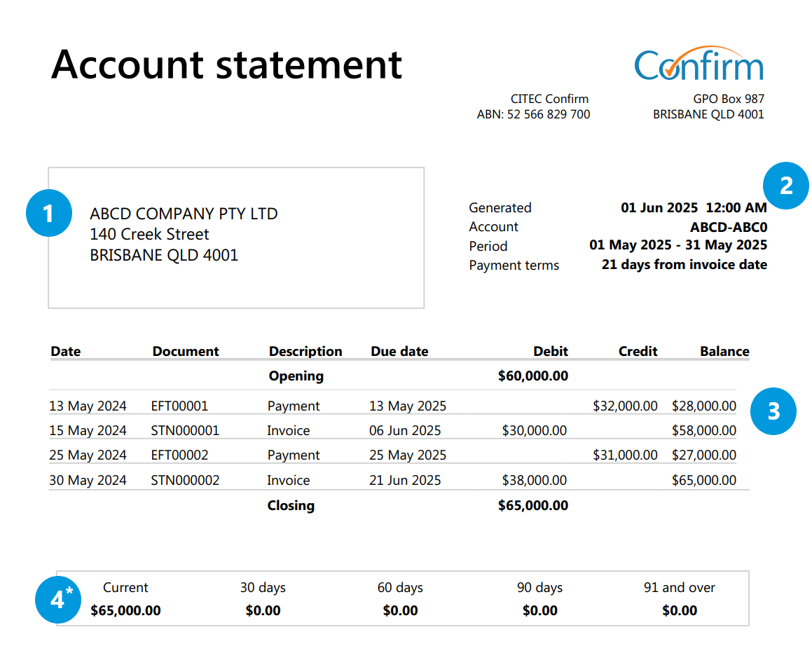This screenshot has width=812, height=667.
Task: Select credit amount '$31,000.00'
Action: [625, 455]
